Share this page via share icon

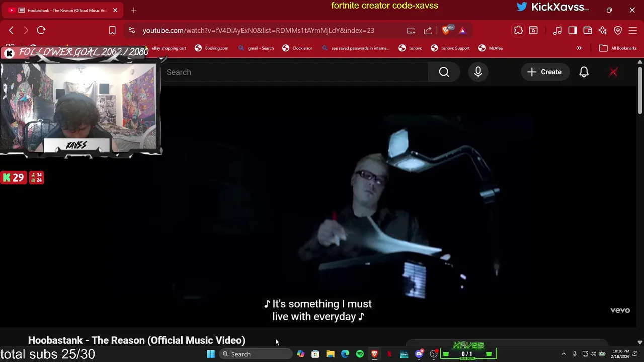pyautogui.click(x=428, y=30)
